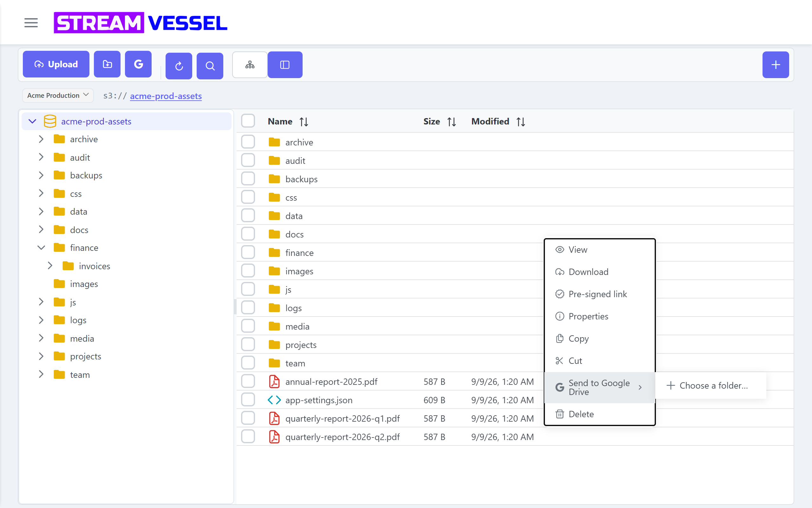This screenshot has height=508, width=812.
Task: Choose Cut from the context menu
Action: 599,361
